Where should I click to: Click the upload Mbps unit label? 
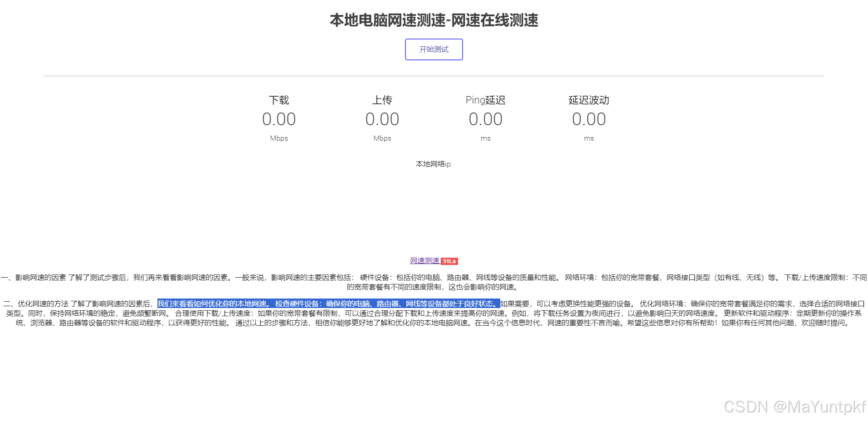[x=382, y=138]
